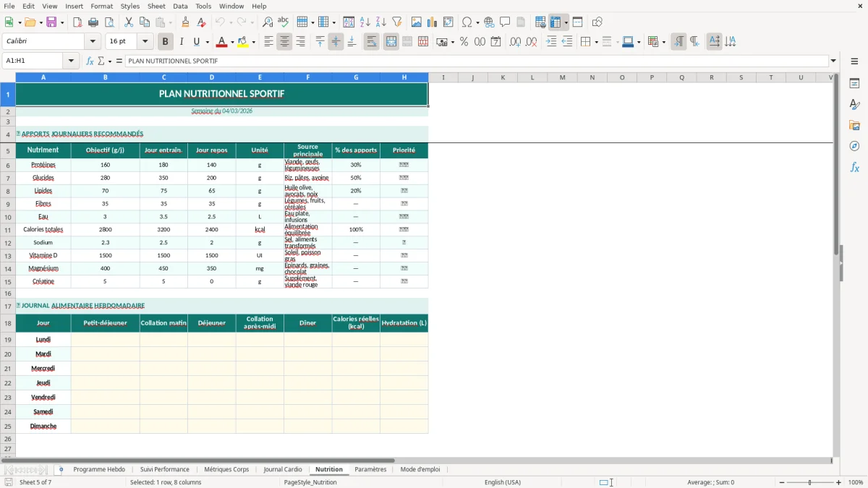
Task: Open the sidebar Navigator
Action: [x=854, y=146]
